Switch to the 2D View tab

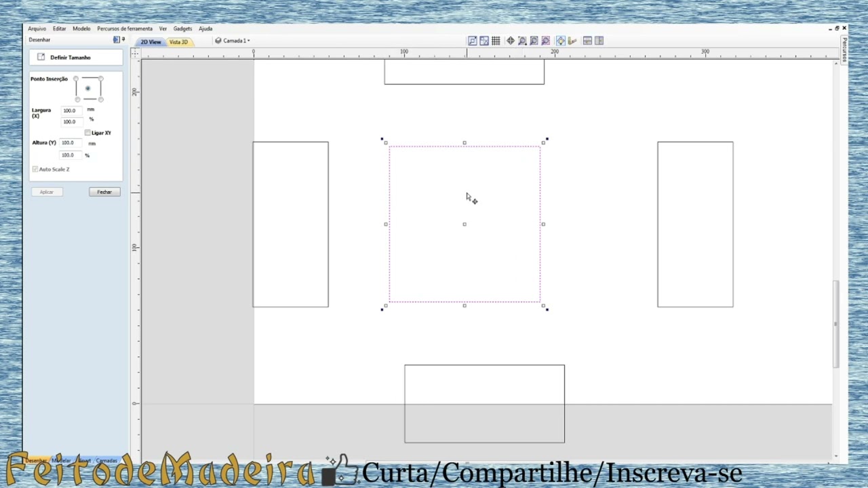coord(151,42)
